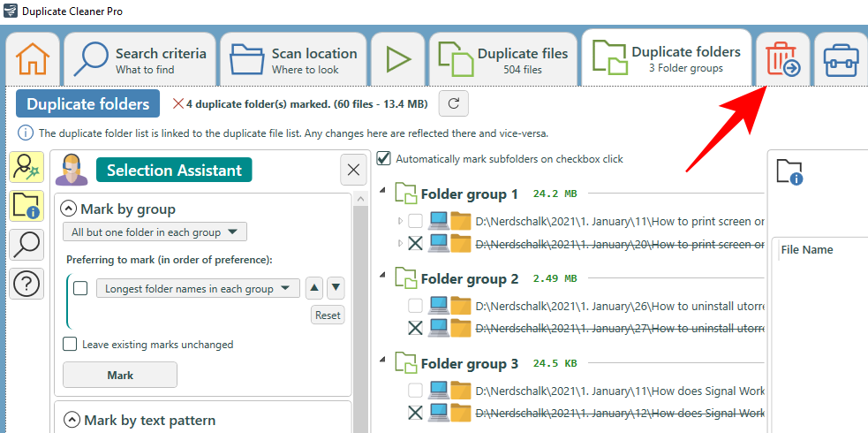Open the All but one folder dropdown
The height and width of the screenshot is (433, 868).
pyautogui.click(x=155, y=232)
